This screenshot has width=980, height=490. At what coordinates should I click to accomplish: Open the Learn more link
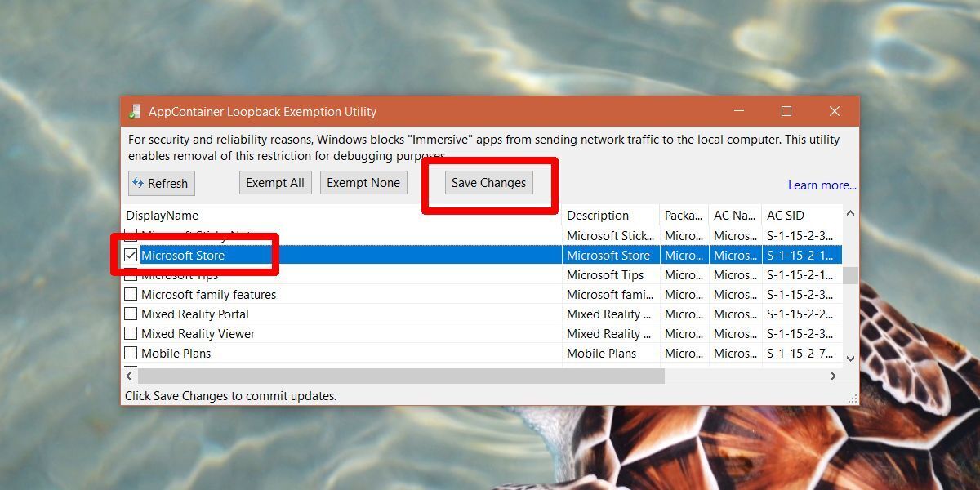pyautogui.click(x=822, y=185)
